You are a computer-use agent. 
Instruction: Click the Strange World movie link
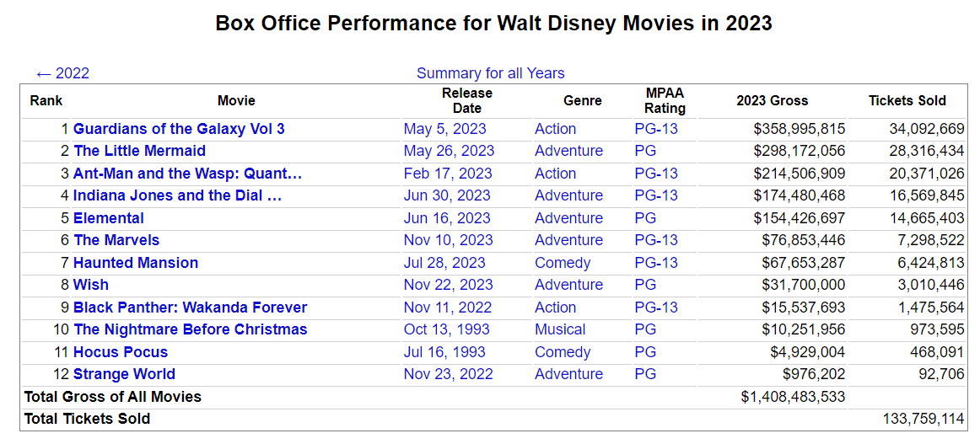point(124,374)
